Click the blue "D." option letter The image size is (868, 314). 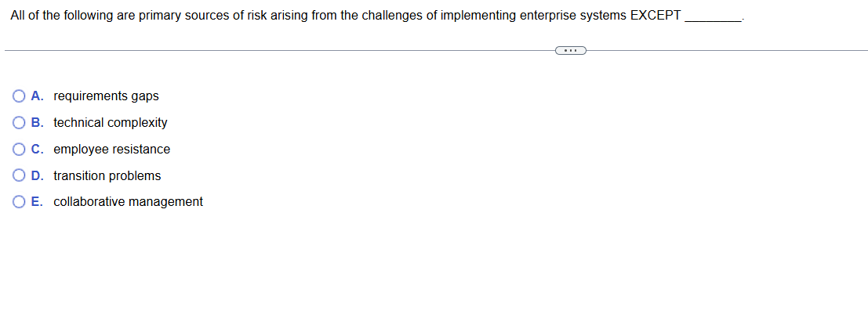(x=38, y=176)
